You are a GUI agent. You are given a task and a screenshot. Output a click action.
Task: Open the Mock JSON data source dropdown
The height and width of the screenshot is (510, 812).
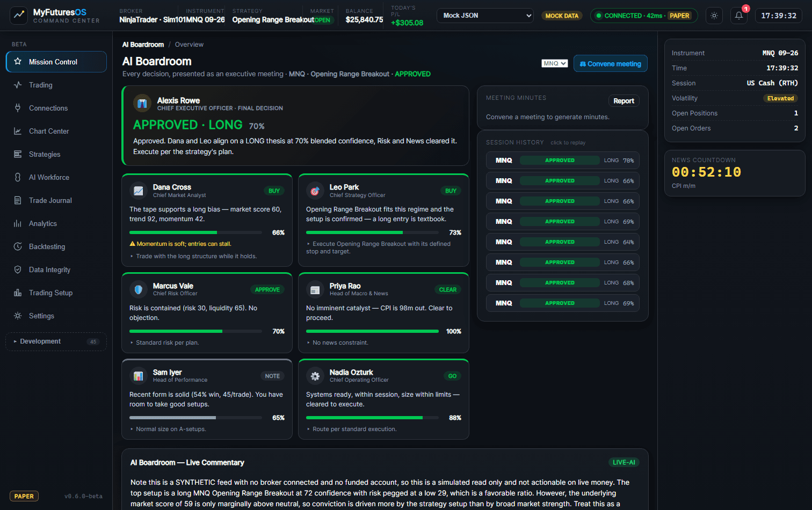click(x=485, y=16)
